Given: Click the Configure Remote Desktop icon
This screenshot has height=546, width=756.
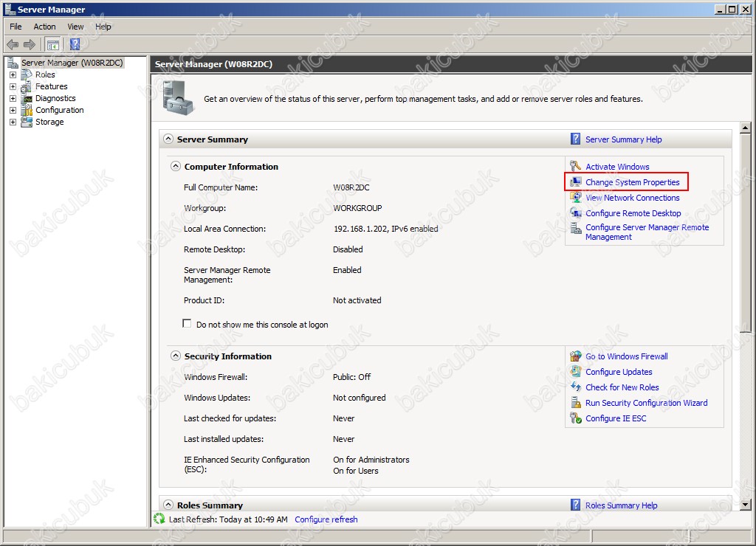Looking at the screenshot, I should (x=576, y=213).
